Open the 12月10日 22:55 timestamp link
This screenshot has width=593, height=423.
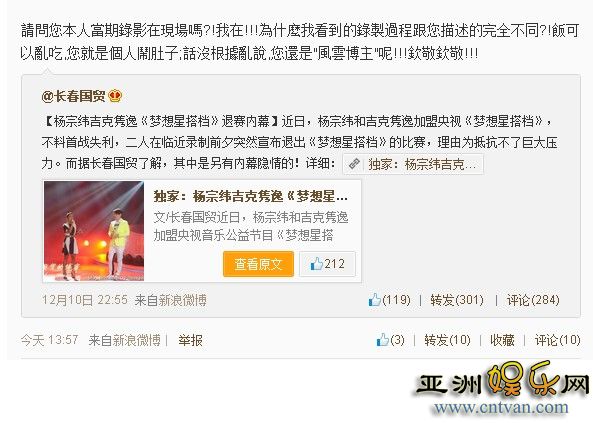[x=85, y=300]
